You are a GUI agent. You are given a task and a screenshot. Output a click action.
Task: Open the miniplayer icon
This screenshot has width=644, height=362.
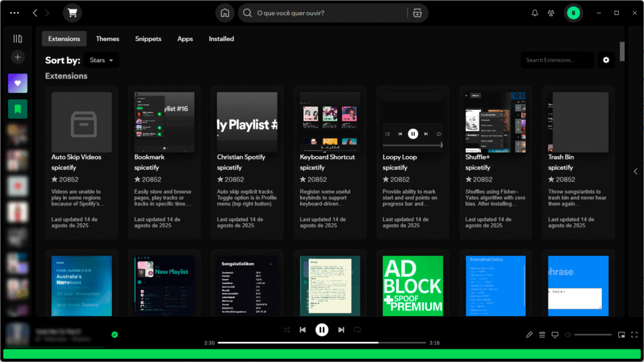click(x=621, y=335)
